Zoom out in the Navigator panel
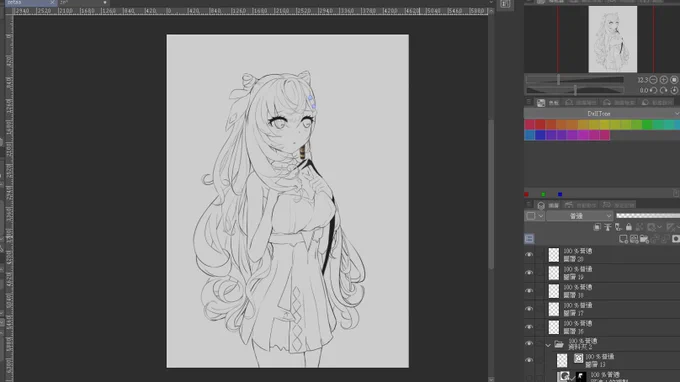 653,80
